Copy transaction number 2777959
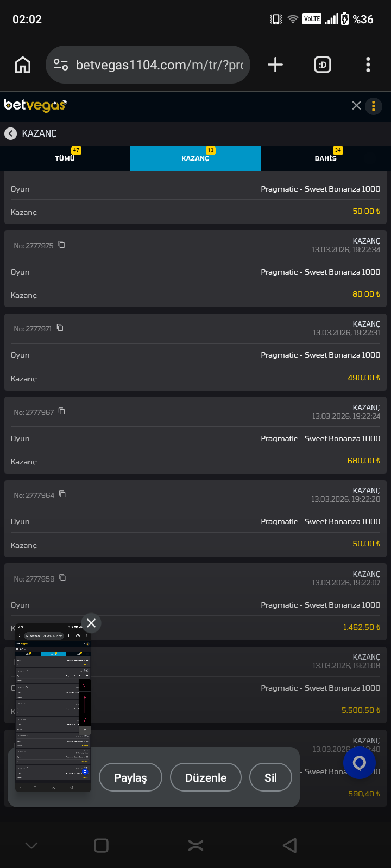Image resolution: width=391 pixels, height=868 pixels. (x=62, y=578)
